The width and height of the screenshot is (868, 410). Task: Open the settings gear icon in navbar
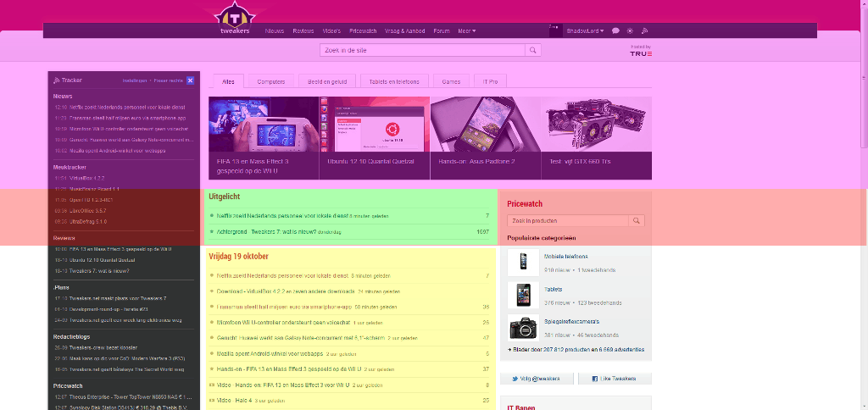(630, 31)
